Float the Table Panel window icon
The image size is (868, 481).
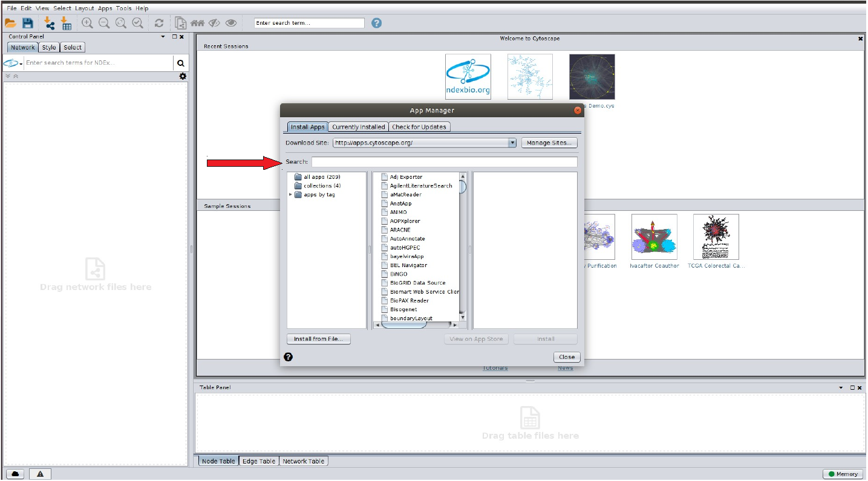point(853,387)
